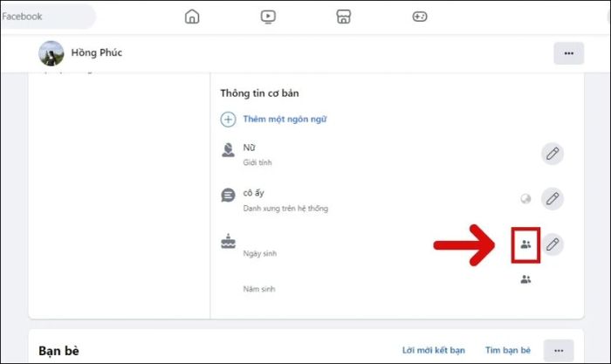Image resolution: width=611 pixels, height=364 pixels.
Task: Click Hồng Phúc profile avatar thumbnail
Action: pos(51,53)
